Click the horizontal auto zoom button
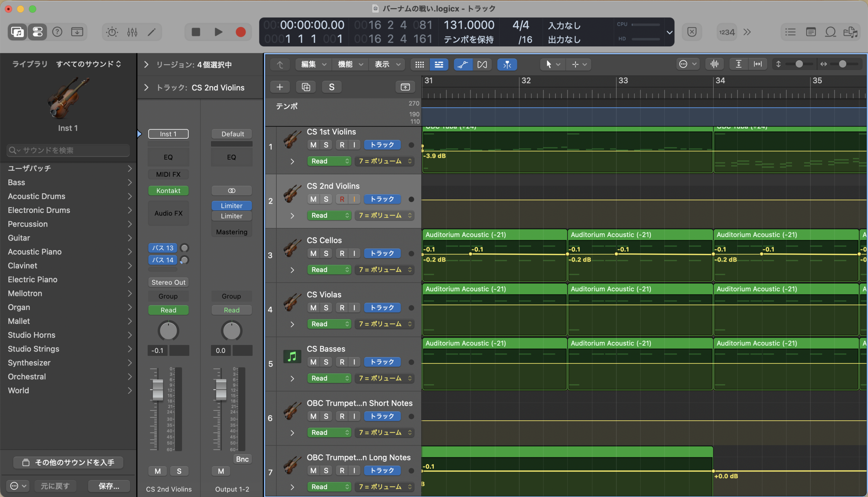 pos(758,64)
